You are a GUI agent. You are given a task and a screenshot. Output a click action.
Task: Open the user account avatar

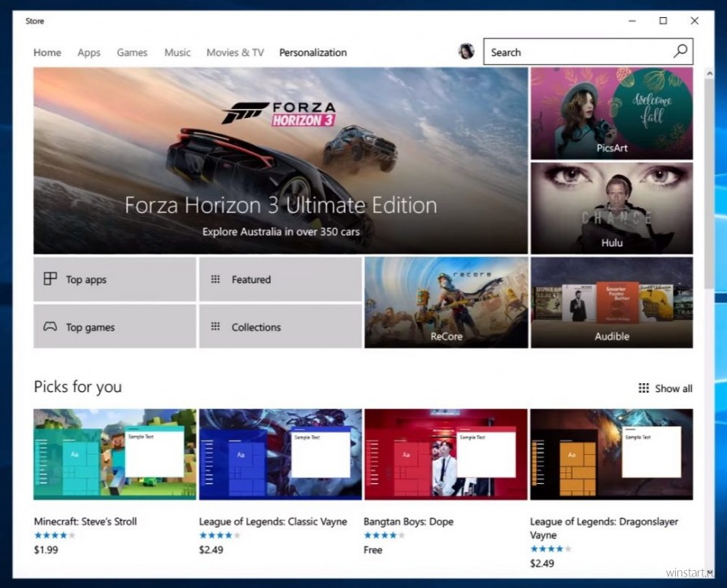click(466, 51)
